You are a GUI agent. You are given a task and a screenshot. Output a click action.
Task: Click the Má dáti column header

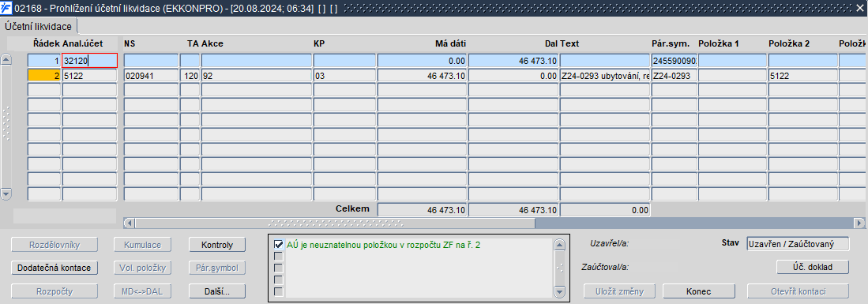click(x=450, y=43)
